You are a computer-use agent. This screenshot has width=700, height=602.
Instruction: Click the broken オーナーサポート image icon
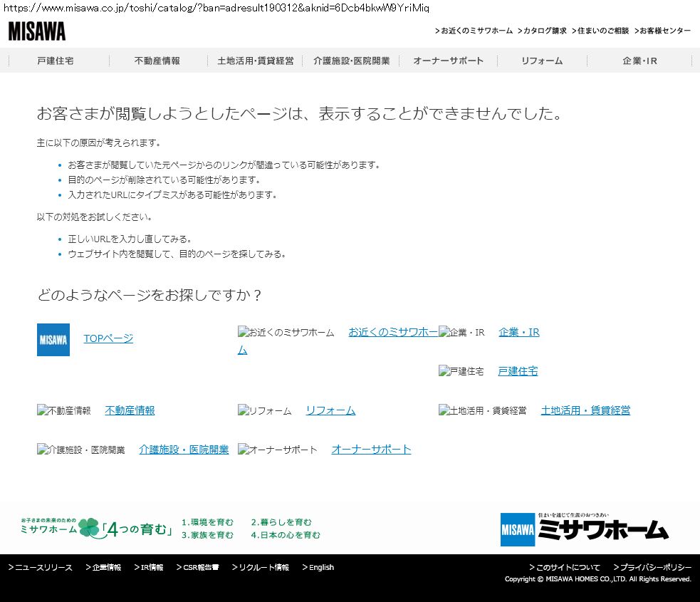(x=278, y=450)
